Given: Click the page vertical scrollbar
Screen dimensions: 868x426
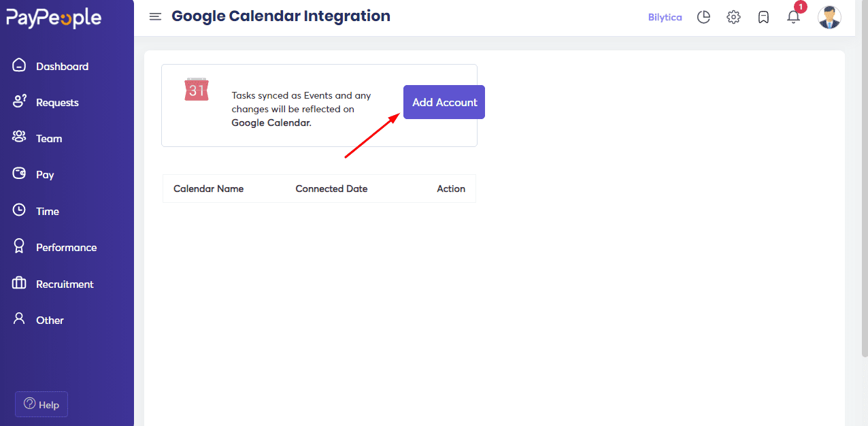Looking at the screenshot, I should (x=864, y=178).
